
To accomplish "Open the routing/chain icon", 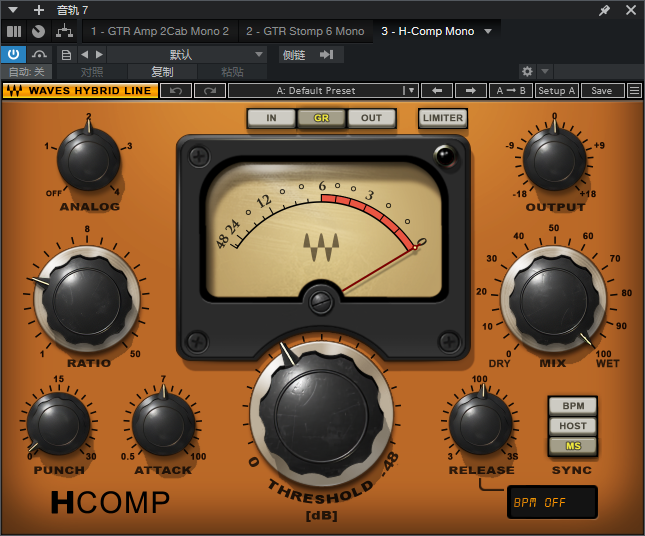I will 65,31.
